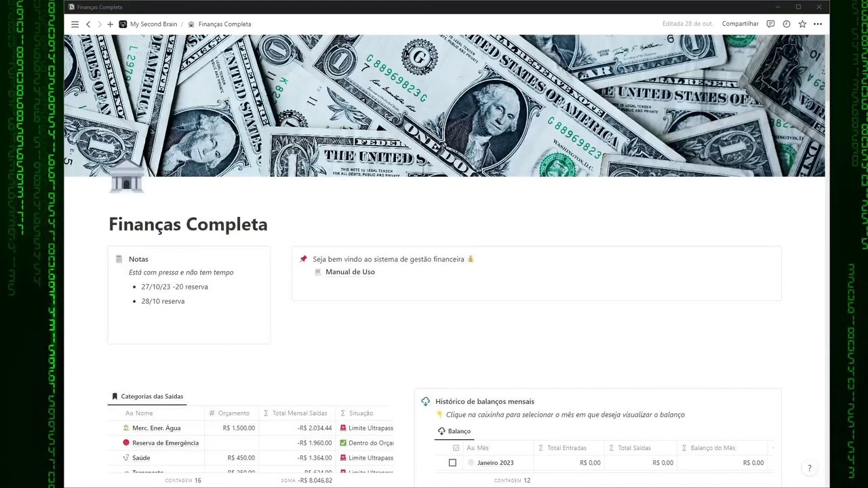Click the pushpin icon in welcome callout
Screen dimensions: 868x488
(303, 259)
